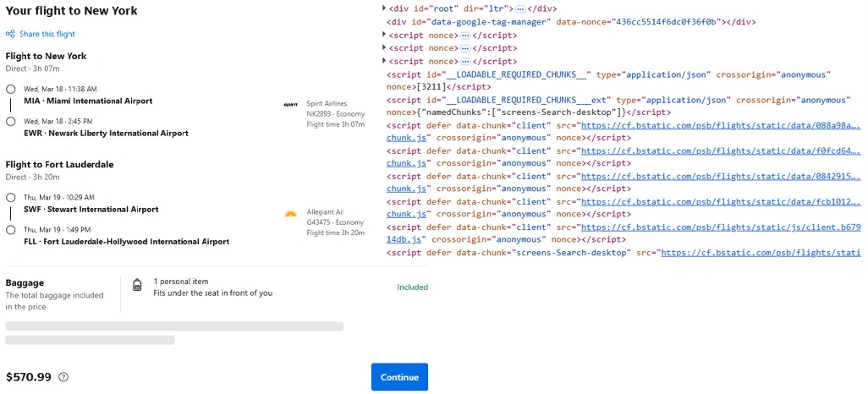Click the Direct · 3h 20m duration
This screenshot has height=394, width=868.
[33, 177]
